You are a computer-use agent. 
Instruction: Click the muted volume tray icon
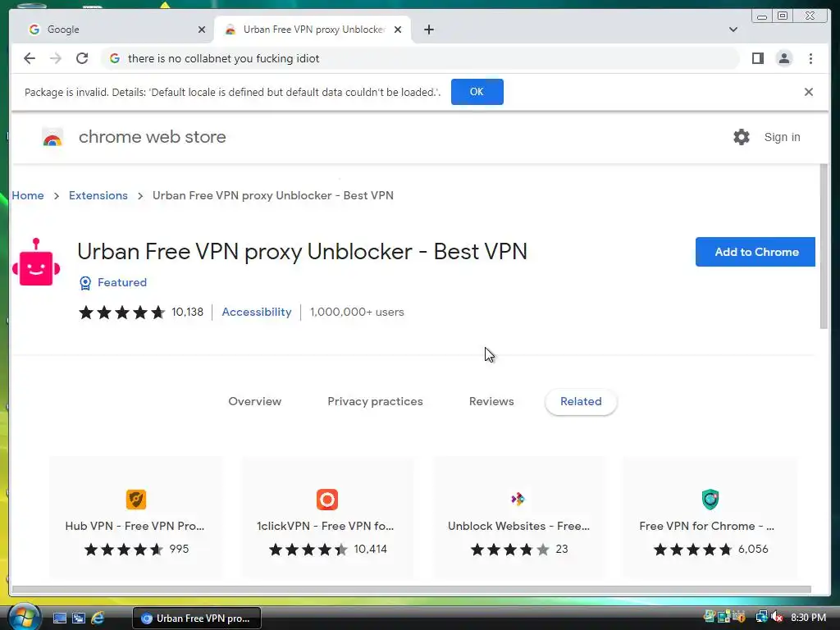coord(777,618)
